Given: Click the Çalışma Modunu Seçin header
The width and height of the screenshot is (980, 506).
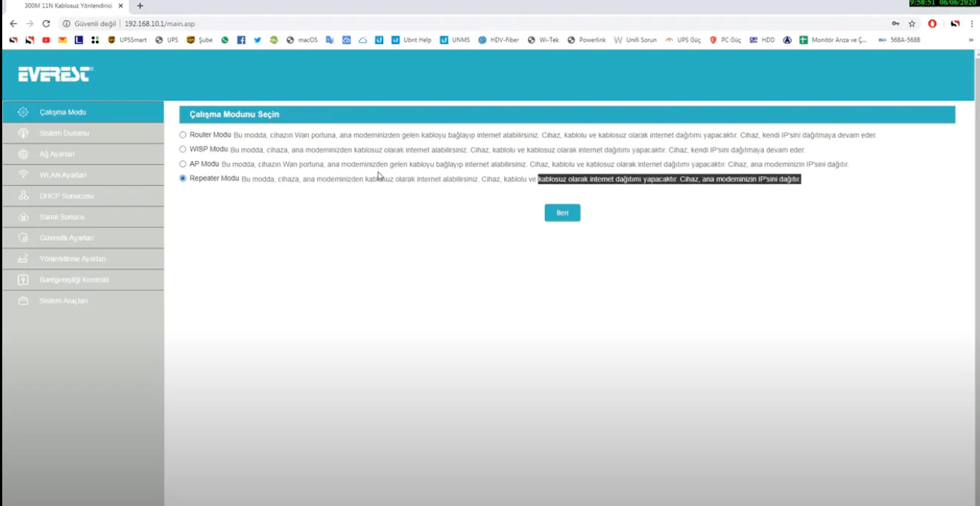Looking at the screenshot, I should pos(567,114).
